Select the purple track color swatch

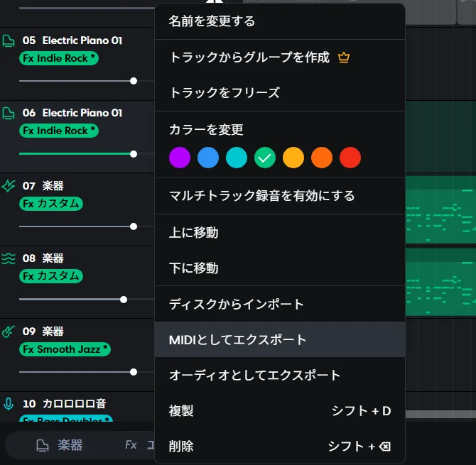pos(180,158)
